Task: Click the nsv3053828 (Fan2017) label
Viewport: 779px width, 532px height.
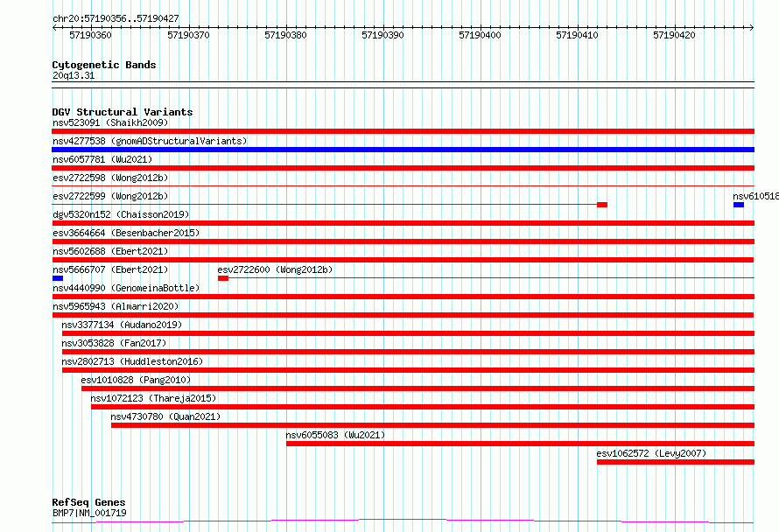Action: (x=114, y=343)
